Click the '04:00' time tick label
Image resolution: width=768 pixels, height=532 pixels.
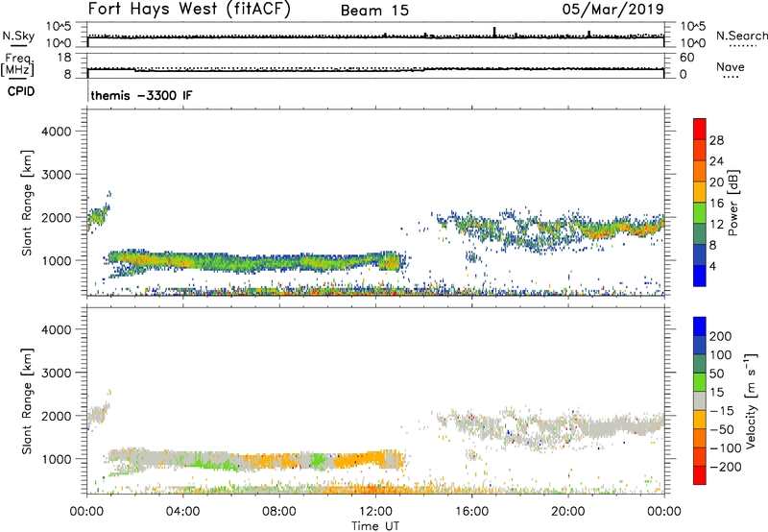pos(182,512)
